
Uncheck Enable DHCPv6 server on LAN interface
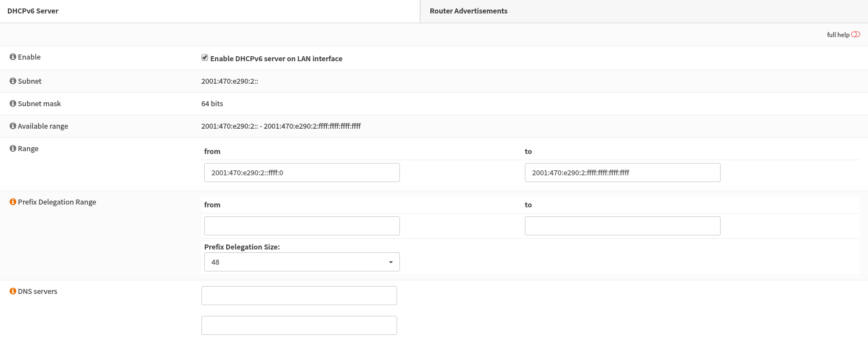pyautogui.click(x=205, y=58)
